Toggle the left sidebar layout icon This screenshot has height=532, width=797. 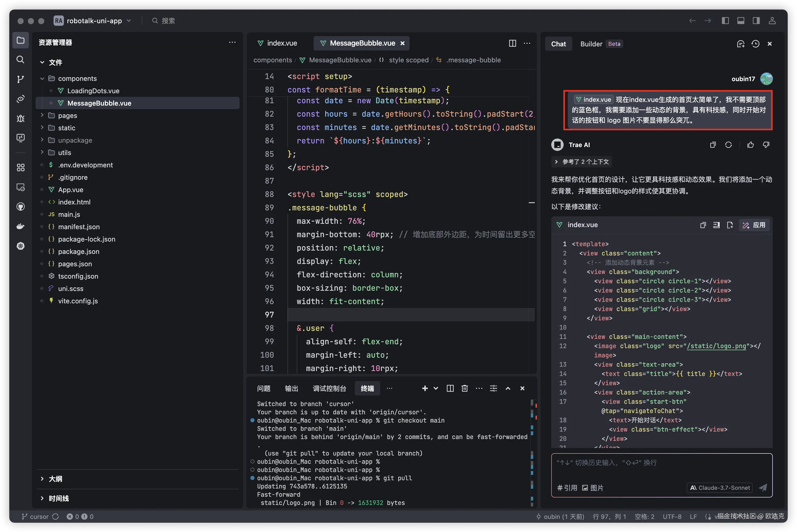click(x=725, y=21)
